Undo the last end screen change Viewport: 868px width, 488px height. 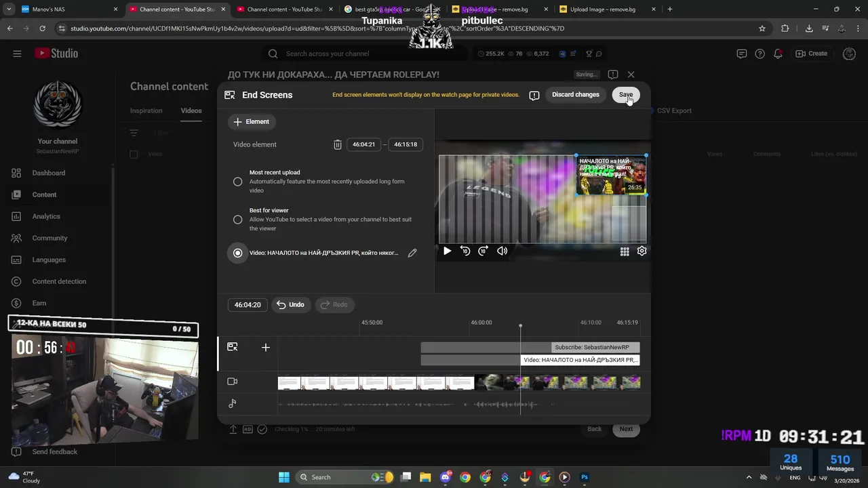tap(290, 305)
